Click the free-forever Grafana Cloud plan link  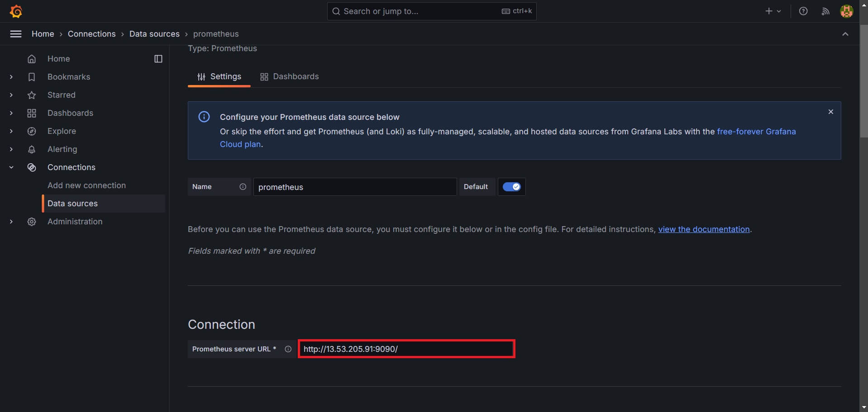click(757, 132)
